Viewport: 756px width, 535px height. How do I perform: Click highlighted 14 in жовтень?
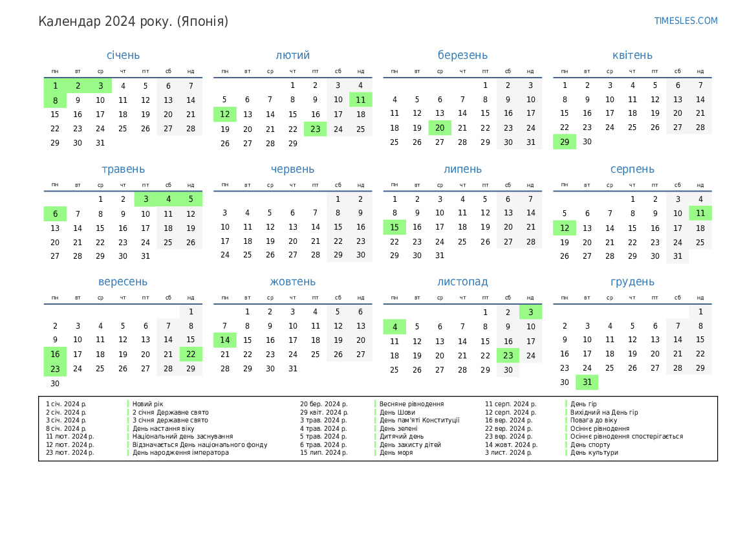point(225,340)
